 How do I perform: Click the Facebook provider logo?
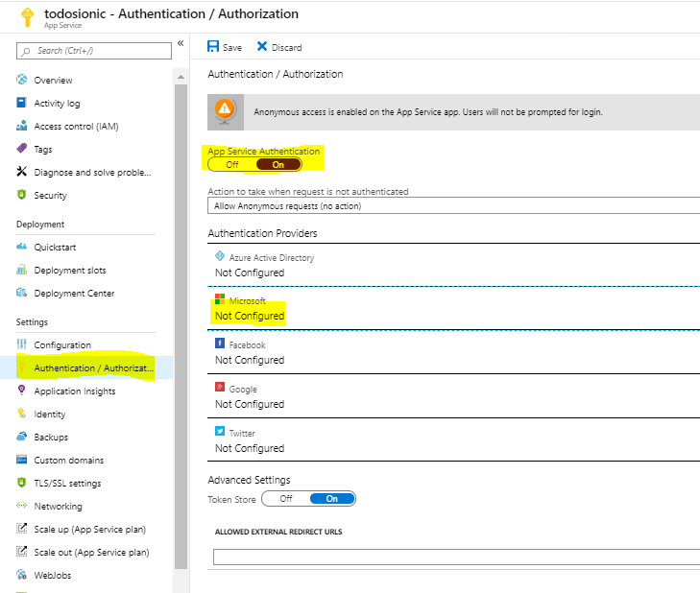pos(220,344)
